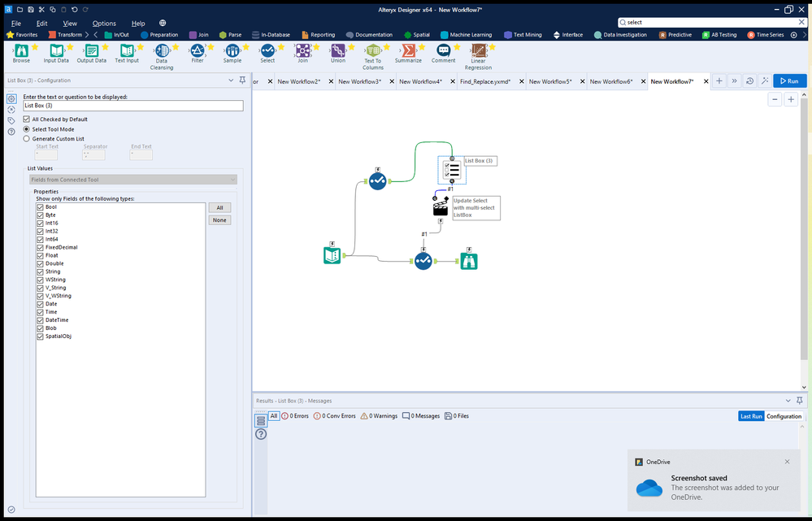Click the None button for field types
The image size is (812, 521).
[219, 220]
